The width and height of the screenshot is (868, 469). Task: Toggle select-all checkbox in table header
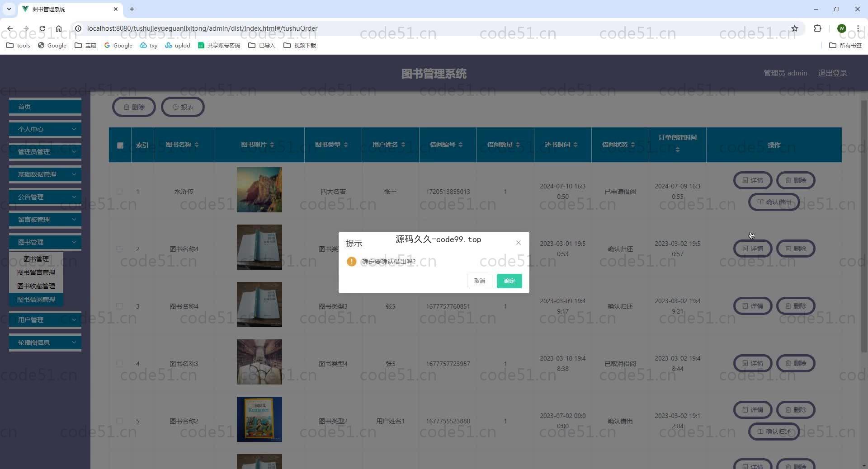(x=120, y=145)
